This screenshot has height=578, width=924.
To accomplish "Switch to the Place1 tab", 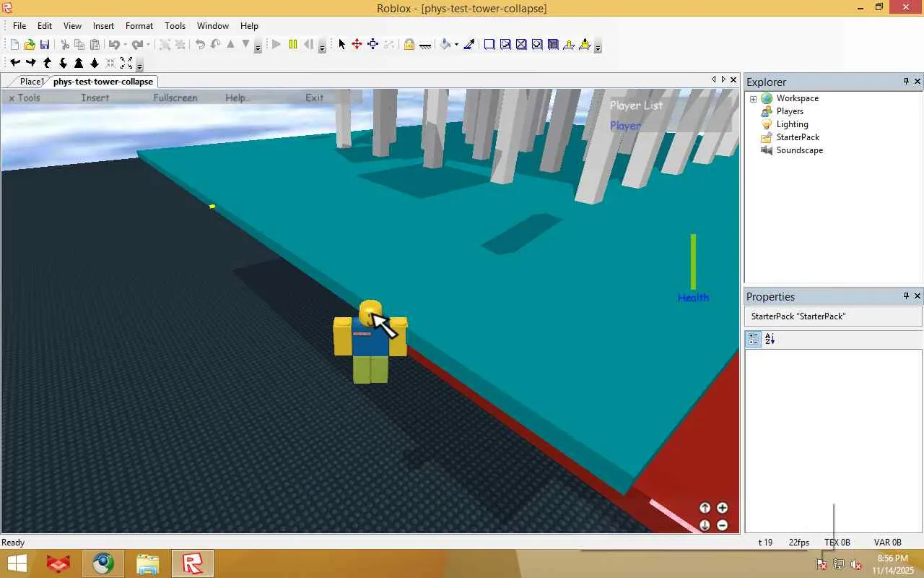I will (x=32, y=82).
